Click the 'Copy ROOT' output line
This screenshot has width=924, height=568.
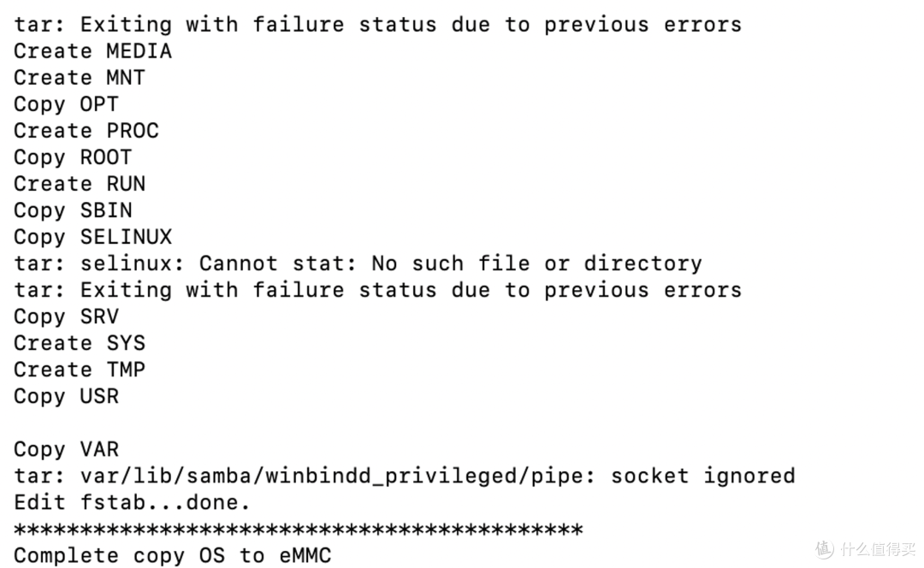73,157
